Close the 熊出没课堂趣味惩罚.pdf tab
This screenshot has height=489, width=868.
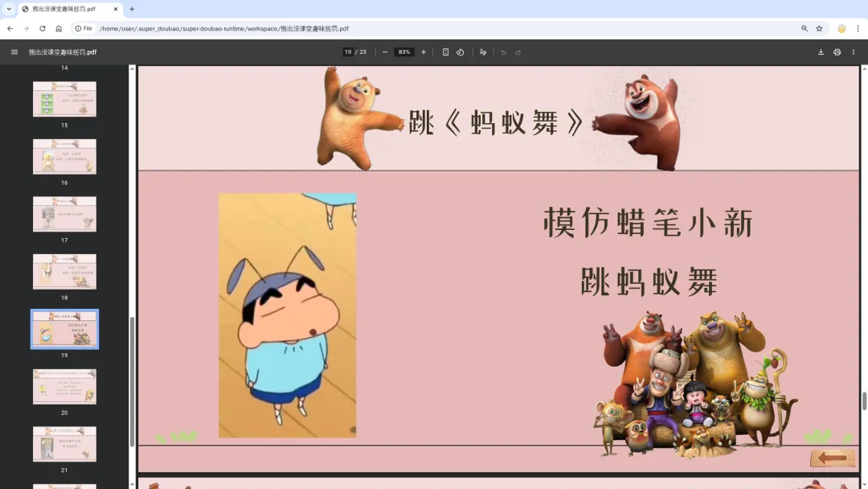pyautogui.click(x=115, y=9)
